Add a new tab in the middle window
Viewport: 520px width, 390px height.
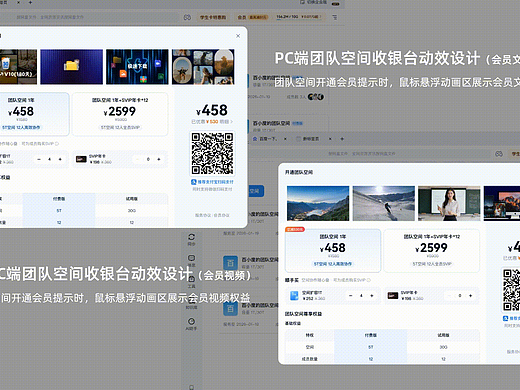[342, 139]
